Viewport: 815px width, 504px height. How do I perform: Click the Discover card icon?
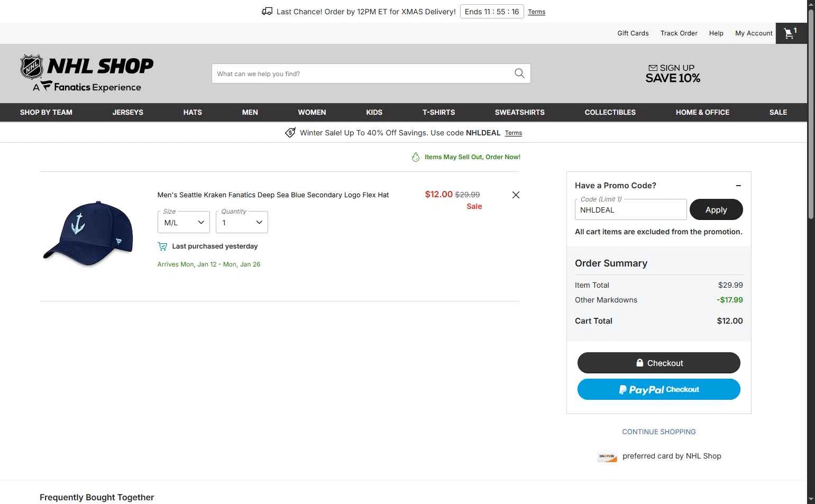pos(607,456)
